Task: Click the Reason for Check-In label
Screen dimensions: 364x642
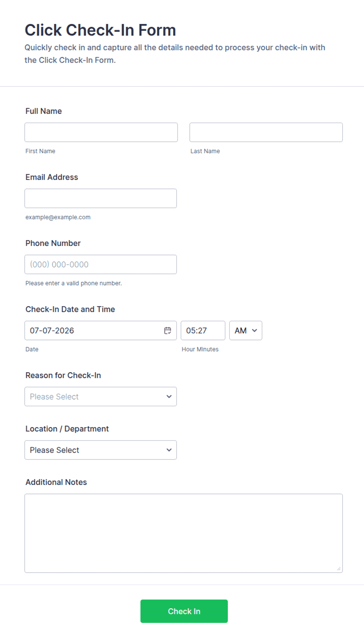Action: click(63, 375)
